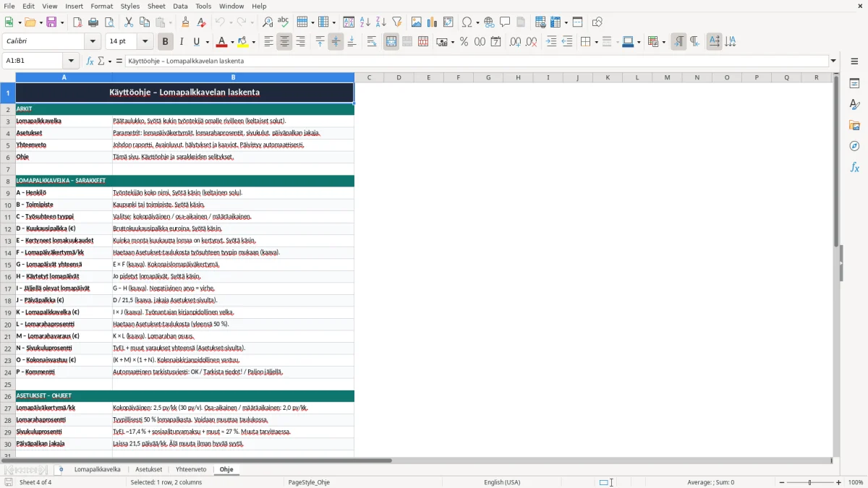Click the English (USA) language indicator

[502, 482]
